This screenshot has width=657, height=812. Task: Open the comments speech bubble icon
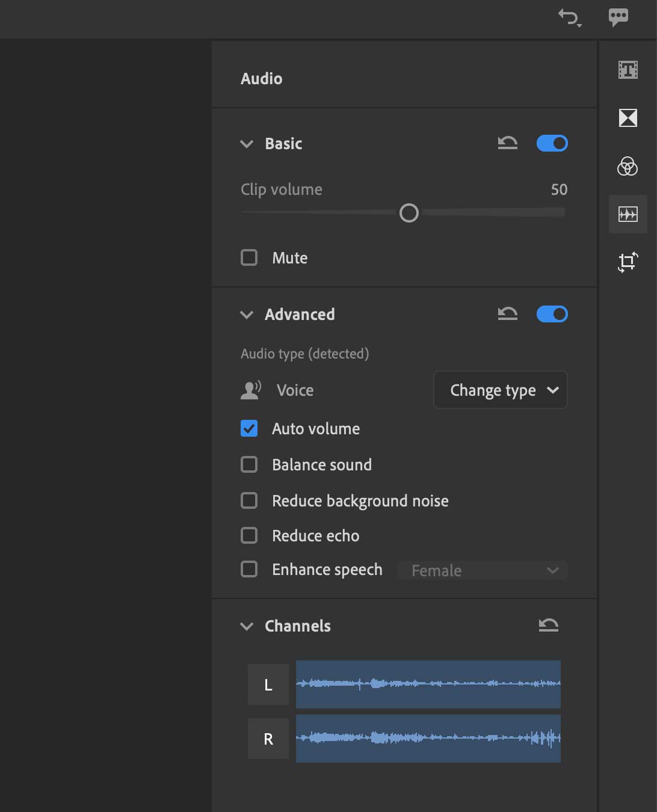[x=618, y=17]
